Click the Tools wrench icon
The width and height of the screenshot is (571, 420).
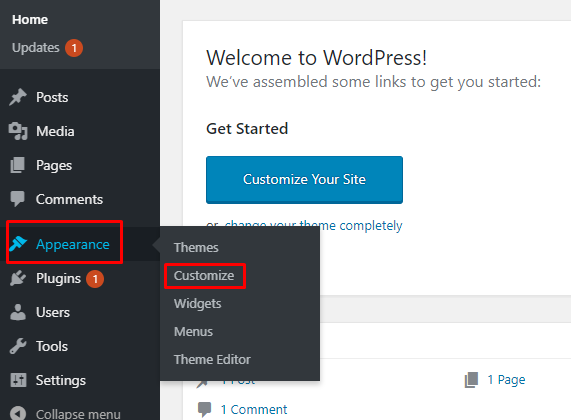pyautogui.click(x=18, y=346)
